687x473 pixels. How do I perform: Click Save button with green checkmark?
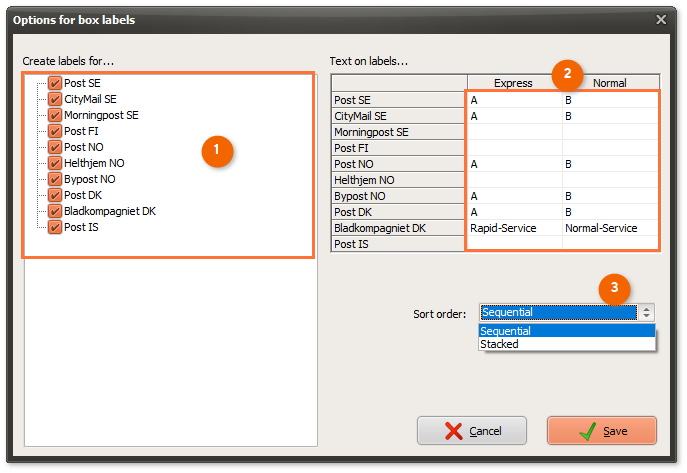point(602,431)
